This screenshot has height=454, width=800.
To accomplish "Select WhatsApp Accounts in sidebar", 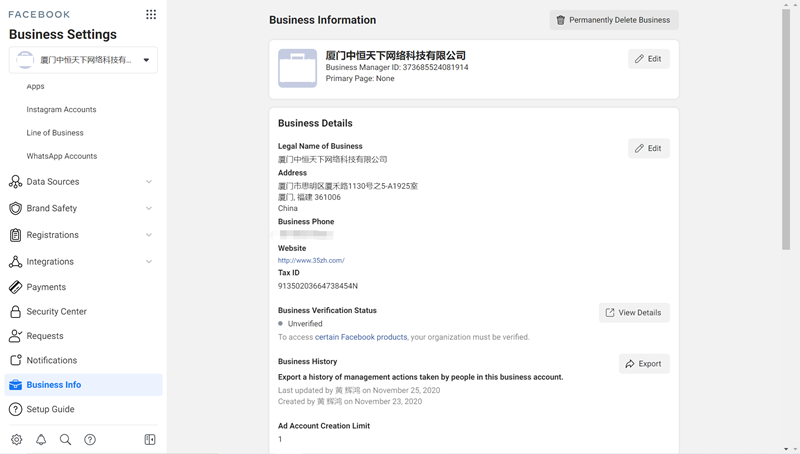I will [x=62, y=156].
